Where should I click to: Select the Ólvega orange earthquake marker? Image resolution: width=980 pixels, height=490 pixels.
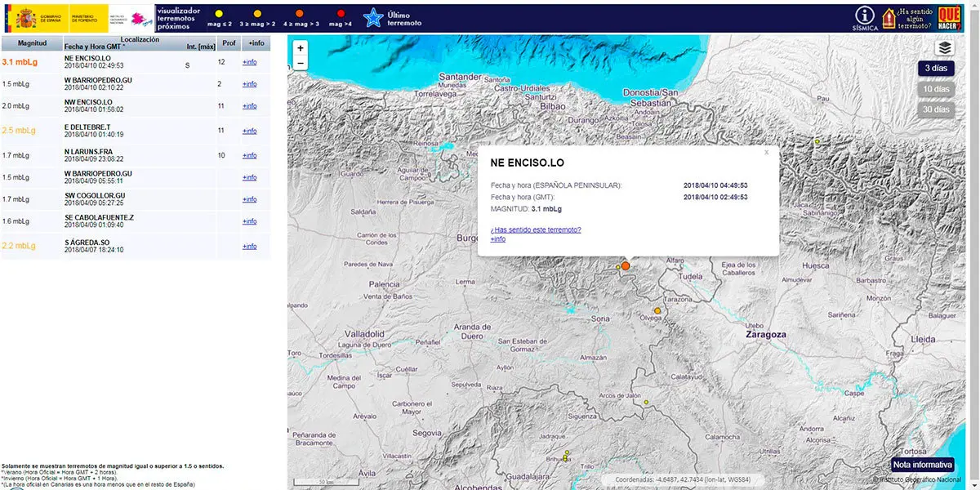click(657, 310)
